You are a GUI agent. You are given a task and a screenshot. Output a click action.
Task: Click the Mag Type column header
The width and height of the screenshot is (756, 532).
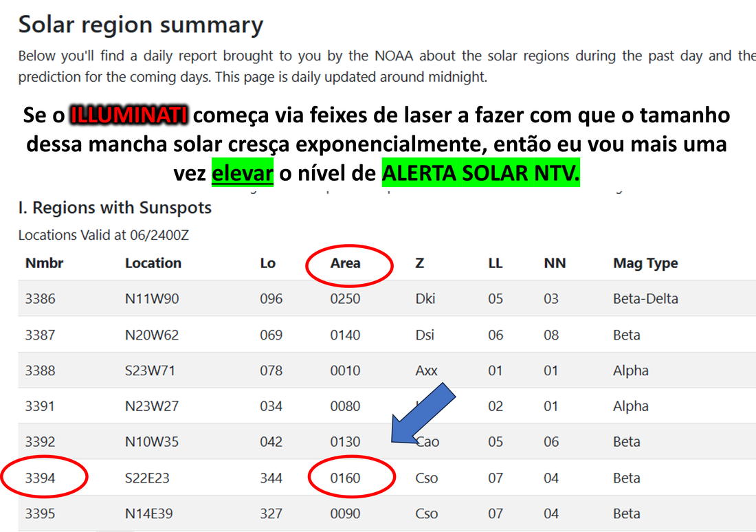point(645,263)
